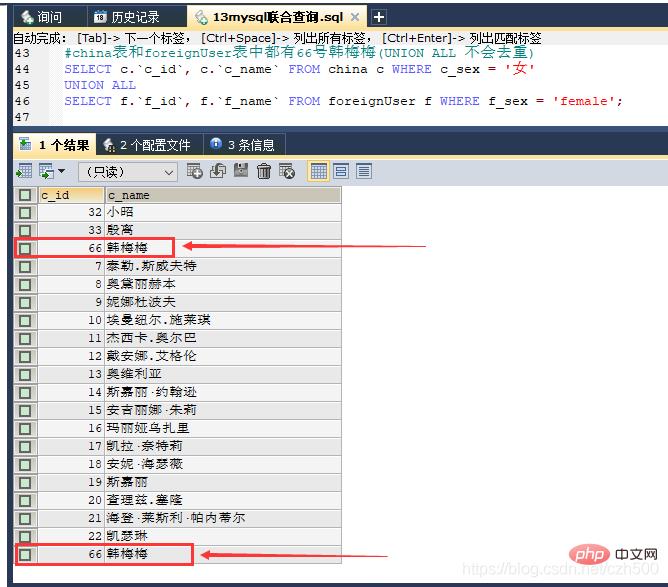Switch to text view mode
This screenshot has width=668, height=587.
click(x=363, y=171)
